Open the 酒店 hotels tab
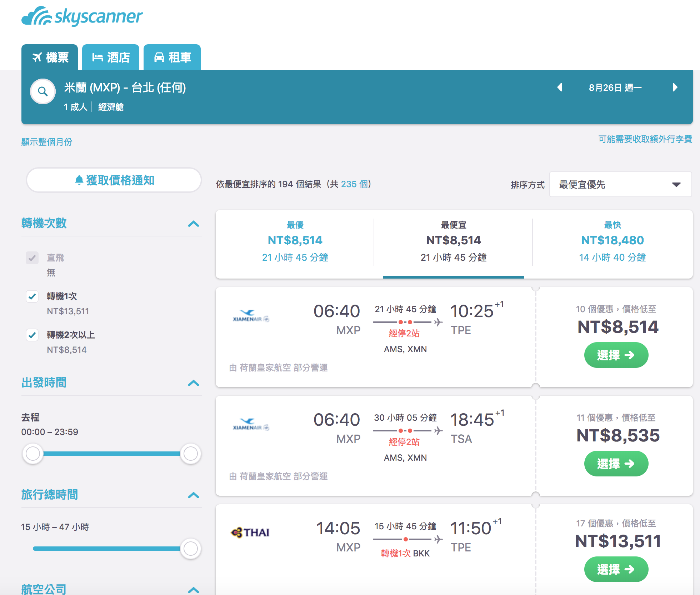The width and height of the screenshot is (700, 595). 111,57
